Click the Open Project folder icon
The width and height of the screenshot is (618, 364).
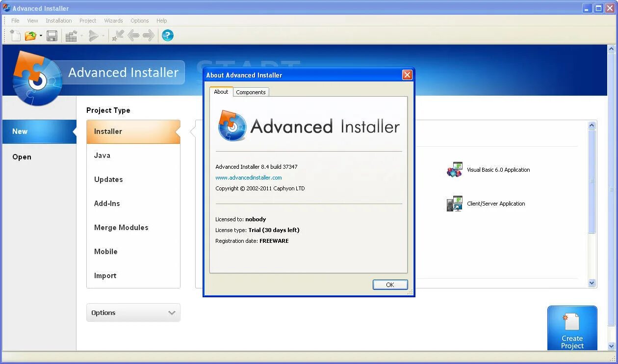point(30,35)
